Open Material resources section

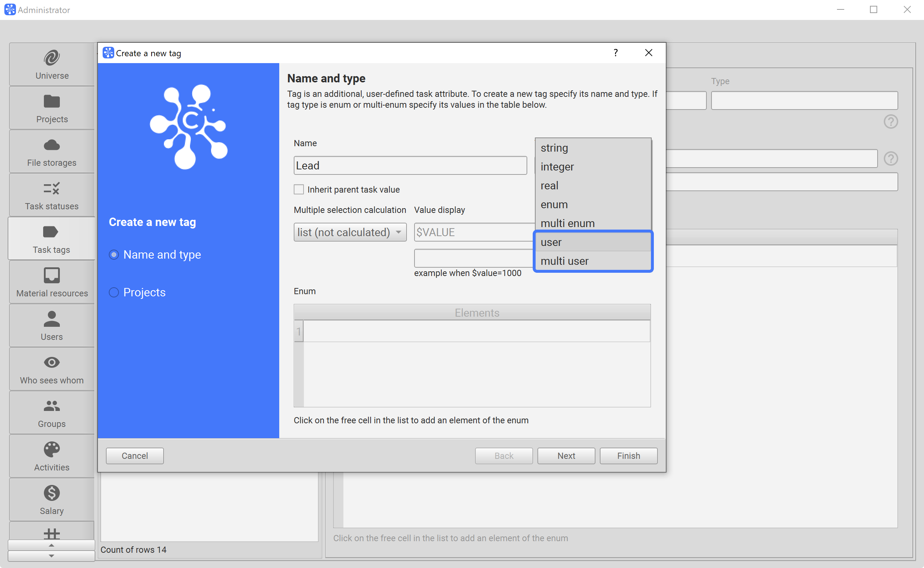pyautogui.click(x=52, y=282)
